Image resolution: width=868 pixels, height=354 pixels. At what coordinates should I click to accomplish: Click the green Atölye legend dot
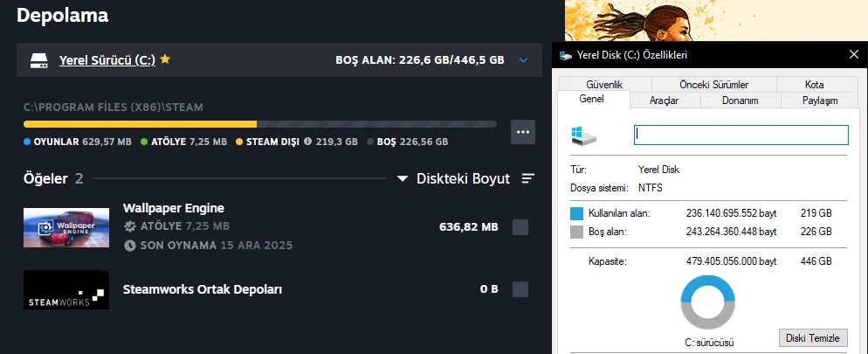point(144,142)
